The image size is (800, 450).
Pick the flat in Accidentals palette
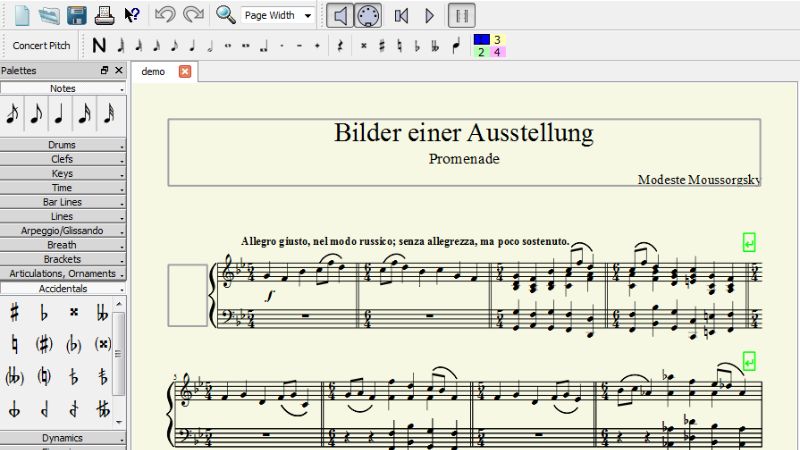point(44,312)
